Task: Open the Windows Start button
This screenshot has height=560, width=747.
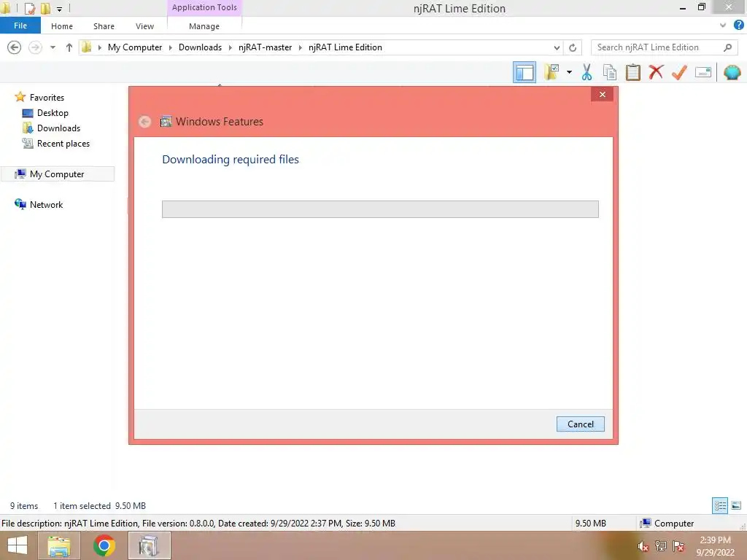Action: click(18, 545)
